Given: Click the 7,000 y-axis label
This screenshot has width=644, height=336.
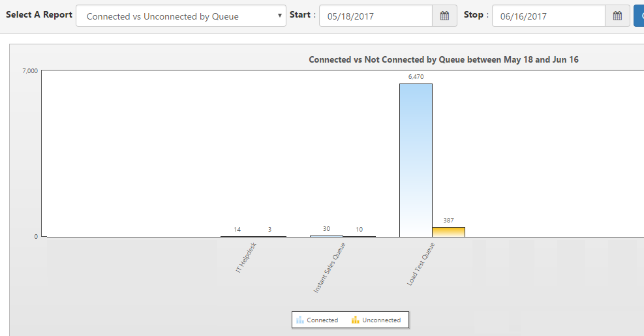Looking at the screenshot, I should point(30,71).
